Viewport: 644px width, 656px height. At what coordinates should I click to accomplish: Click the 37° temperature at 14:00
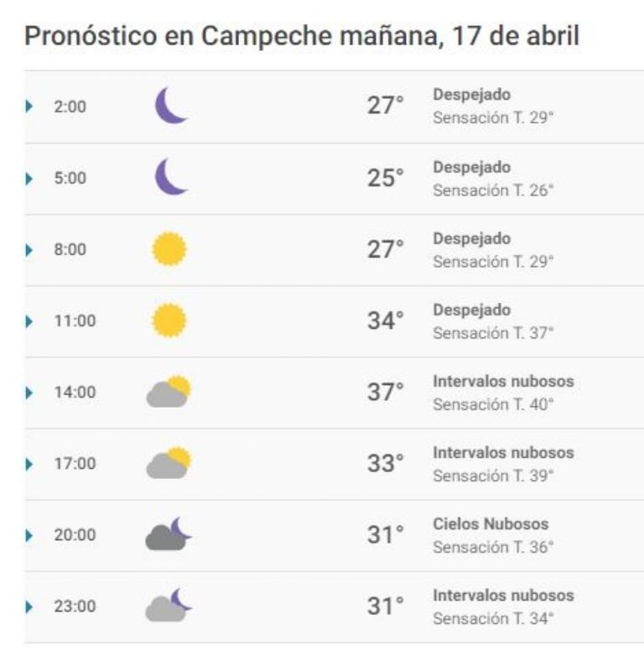[x=385, y=392]
